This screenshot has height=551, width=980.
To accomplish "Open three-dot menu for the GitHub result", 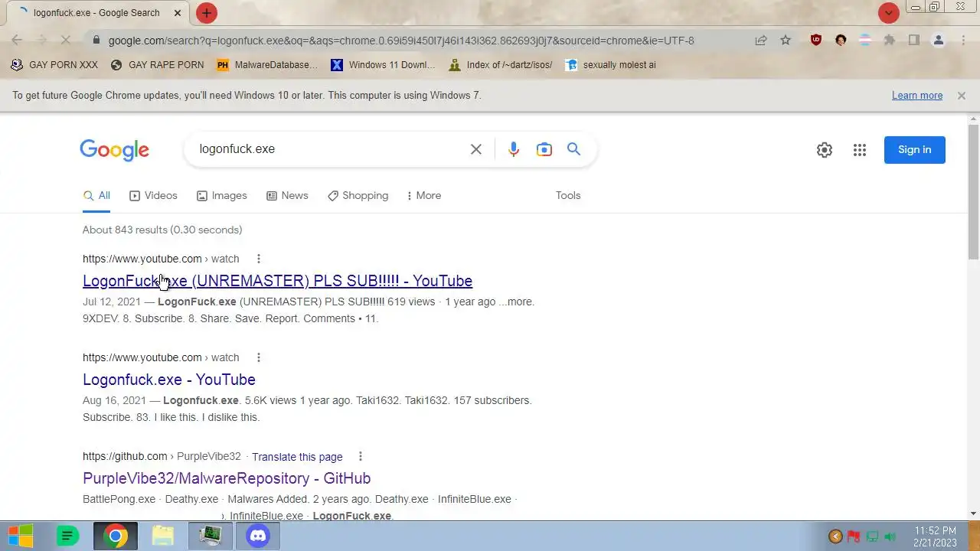I will click(361, 456).
